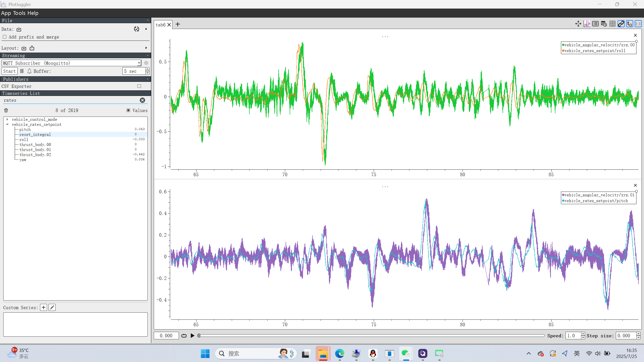Screen dimensions: 644x362
Task: Collapse the File section
Action: click(148, 20)
